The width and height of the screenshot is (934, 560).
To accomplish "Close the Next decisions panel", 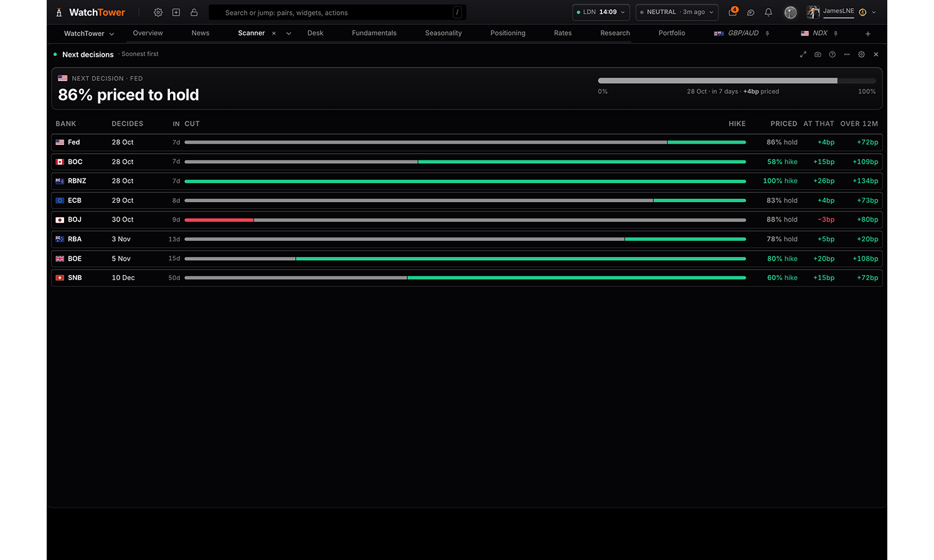I will click(876, 55).
